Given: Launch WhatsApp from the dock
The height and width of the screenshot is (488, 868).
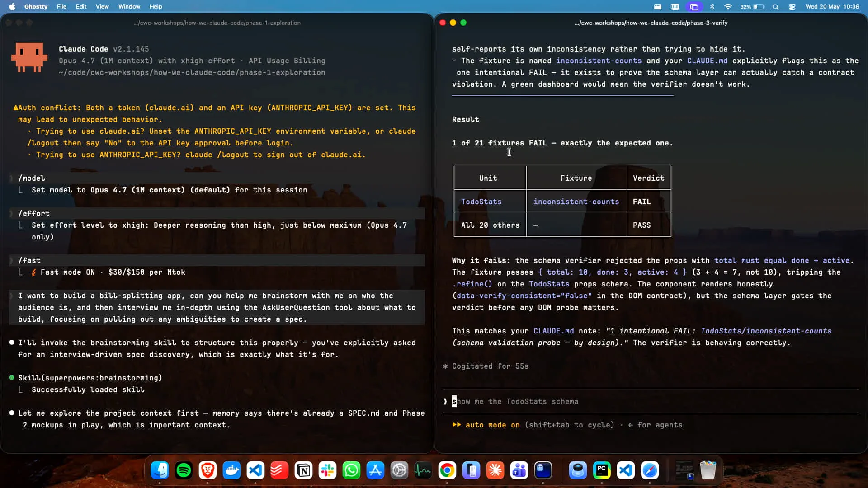Looking at the screenshot, I should [351, 470].
